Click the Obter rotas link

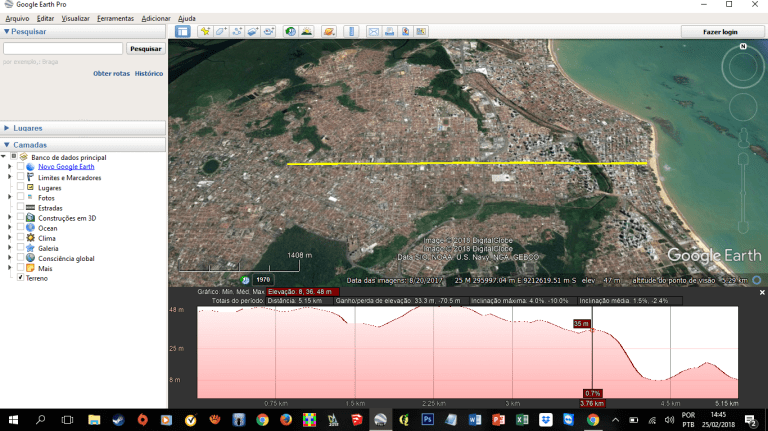click(111, 73)
